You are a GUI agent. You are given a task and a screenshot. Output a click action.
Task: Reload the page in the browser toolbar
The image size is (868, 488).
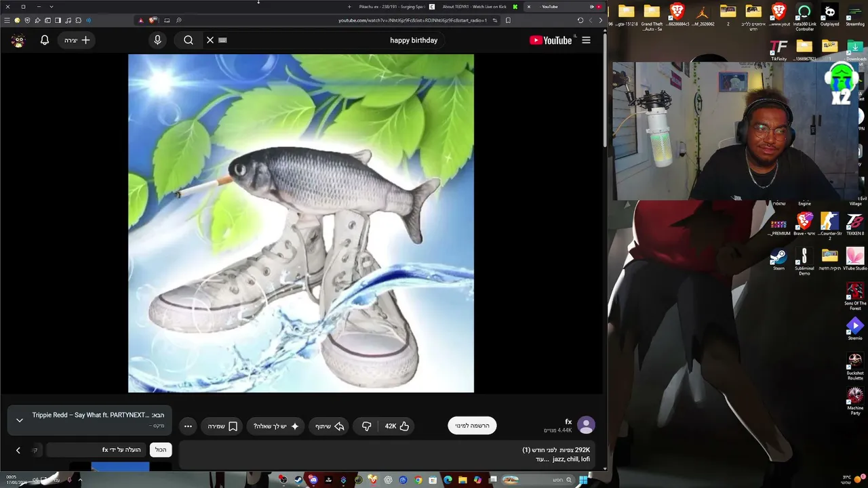click(x=580, y=20)
